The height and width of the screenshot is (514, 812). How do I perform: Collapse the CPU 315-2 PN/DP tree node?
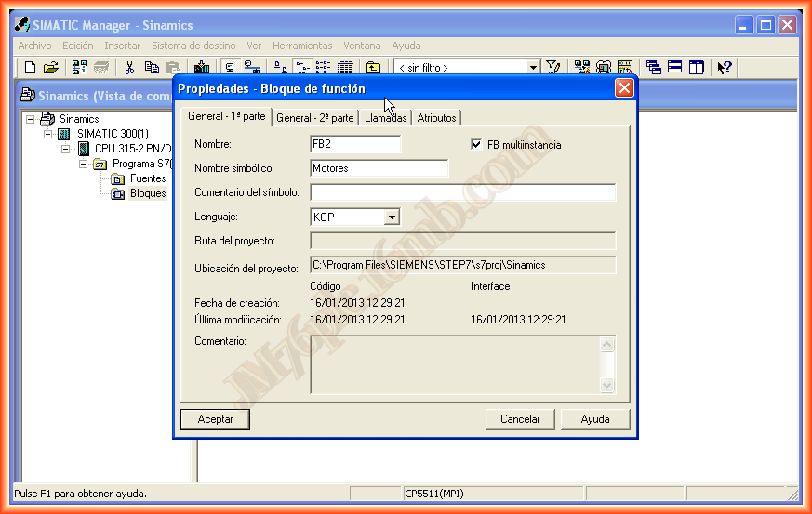[x=66, y=149]
